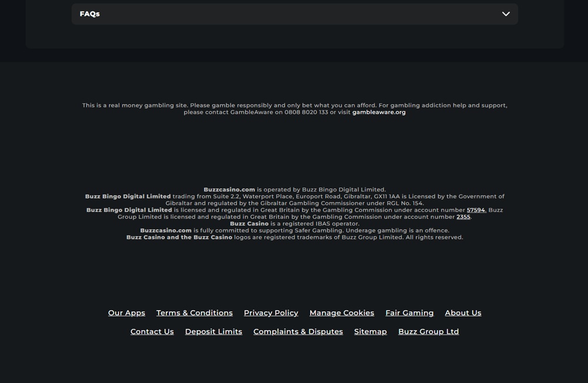Open Manage Cookies settings
This screenshot has width=588, height=383.
click(342, 313)
